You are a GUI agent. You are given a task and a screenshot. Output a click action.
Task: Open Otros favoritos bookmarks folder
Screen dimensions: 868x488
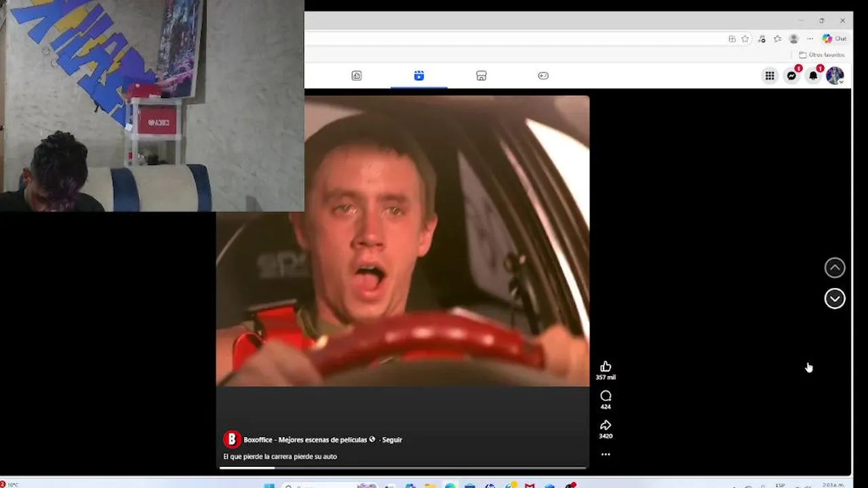tap(822, 55)
